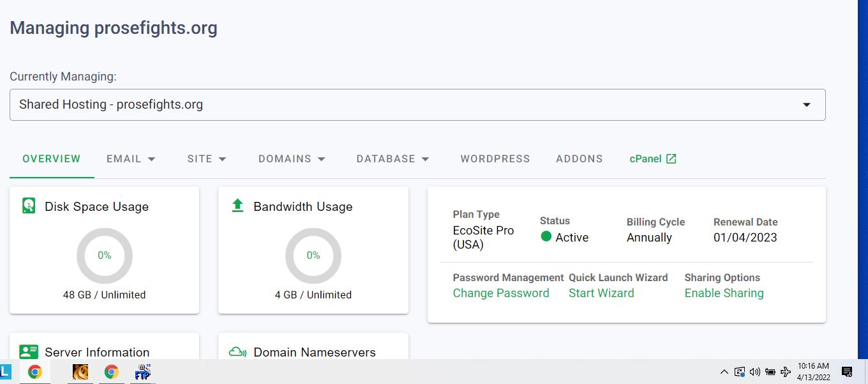Click the Server Information card title
The height and width of the screenshot is (384, 868).
tap(97, 352)
